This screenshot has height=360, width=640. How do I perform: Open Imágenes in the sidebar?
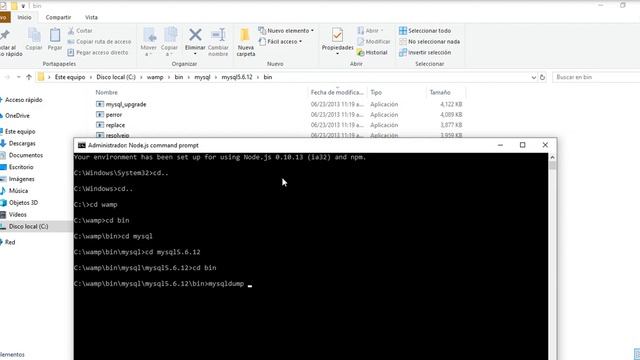[x=22, y=179]
